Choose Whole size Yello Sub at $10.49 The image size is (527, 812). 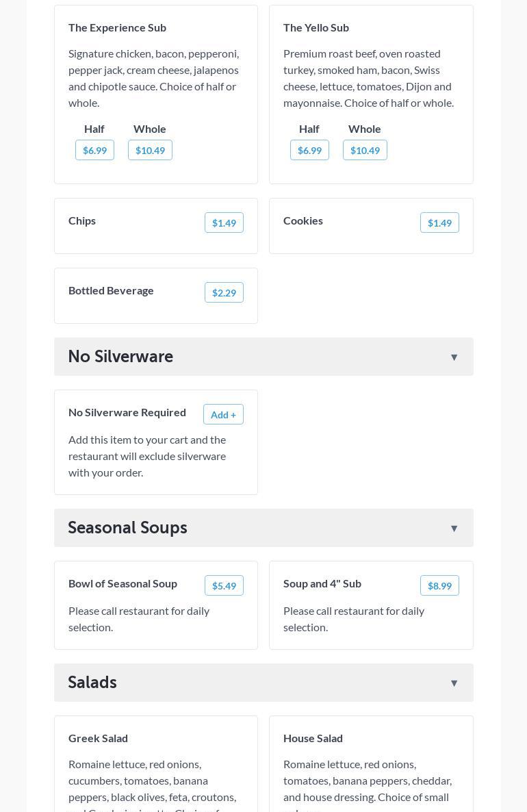[x=365, y=150]
